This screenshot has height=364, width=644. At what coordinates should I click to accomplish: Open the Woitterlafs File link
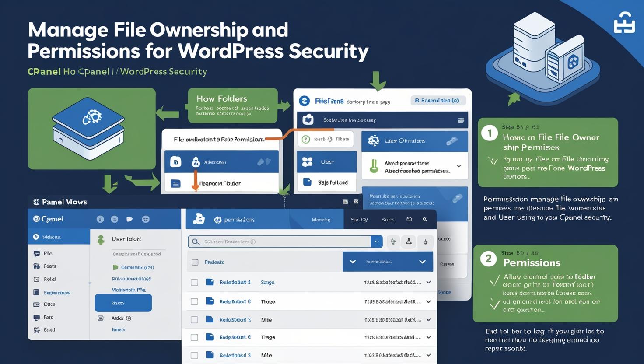129,290
